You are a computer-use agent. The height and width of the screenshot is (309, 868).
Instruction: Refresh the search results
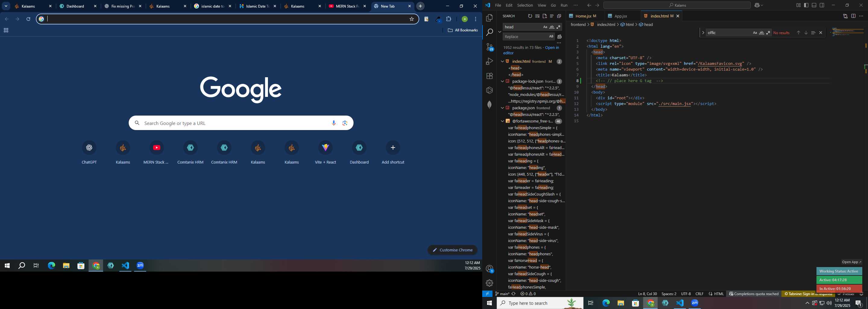(530, 16)
